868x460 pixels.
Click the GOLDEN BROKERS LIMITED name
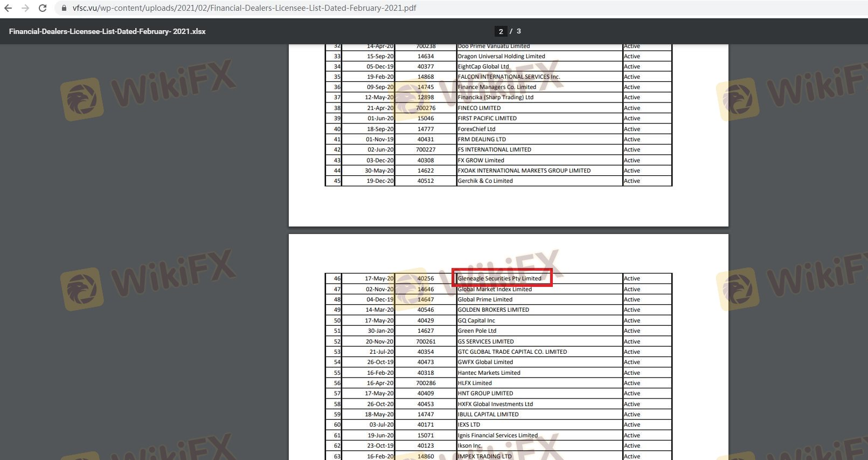tap(493, 310)
